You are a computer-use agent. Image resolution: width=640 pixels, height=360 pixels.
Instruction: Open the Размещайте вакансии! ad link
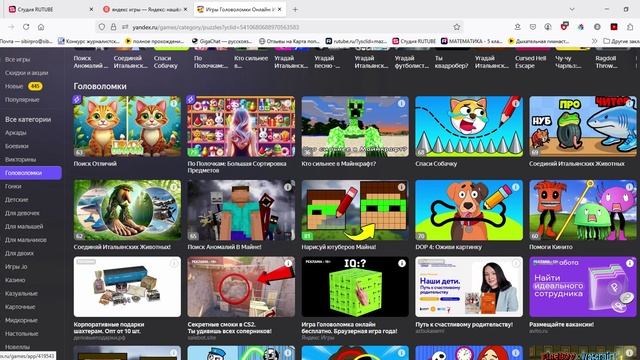tap(561, 324)
